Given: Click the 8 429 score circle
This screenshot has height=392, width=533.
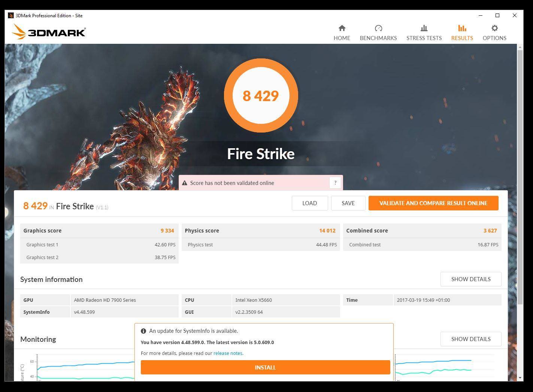Looking at the screenshot, I should point(261,95).
